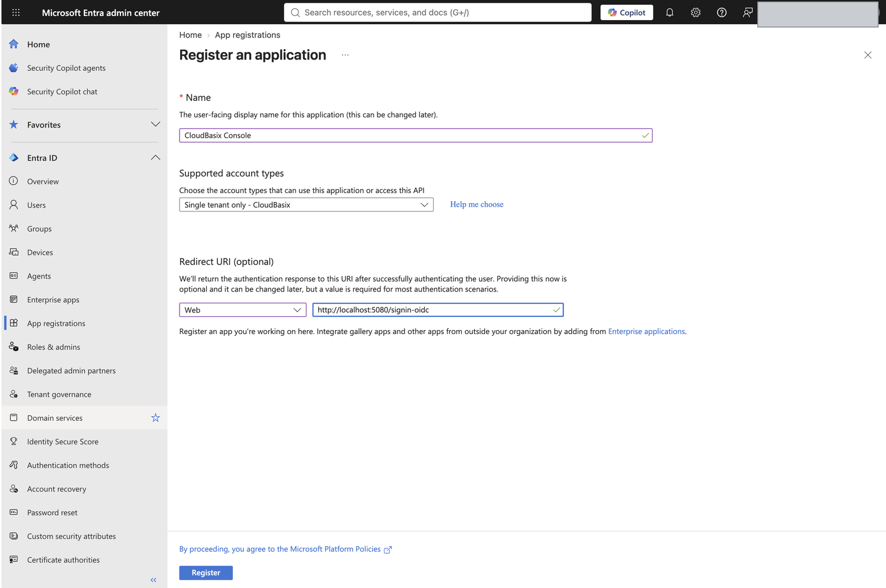Image resolution: width=886 pixels, height=588 pixels.
Task: Open the Microsoft Platform Policies link
Action: 285,549
